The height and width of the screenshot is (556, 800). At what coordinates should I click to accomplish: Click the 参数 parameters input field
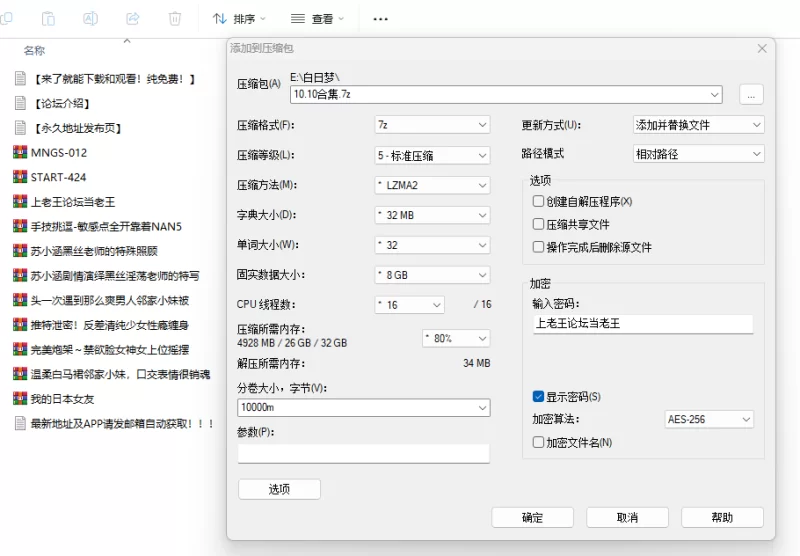(364, 454)
